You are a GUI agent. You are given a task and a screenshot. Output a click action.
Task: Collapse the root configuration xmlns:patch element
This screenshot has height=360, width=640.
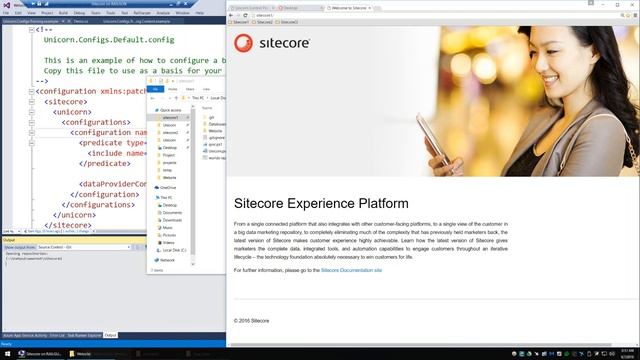[32, 91]
